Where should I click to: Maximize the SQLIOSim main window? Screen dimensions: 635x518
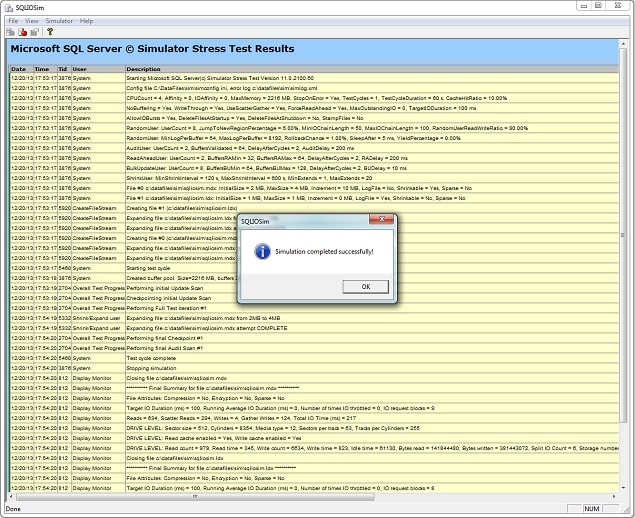tap(599, 6)
